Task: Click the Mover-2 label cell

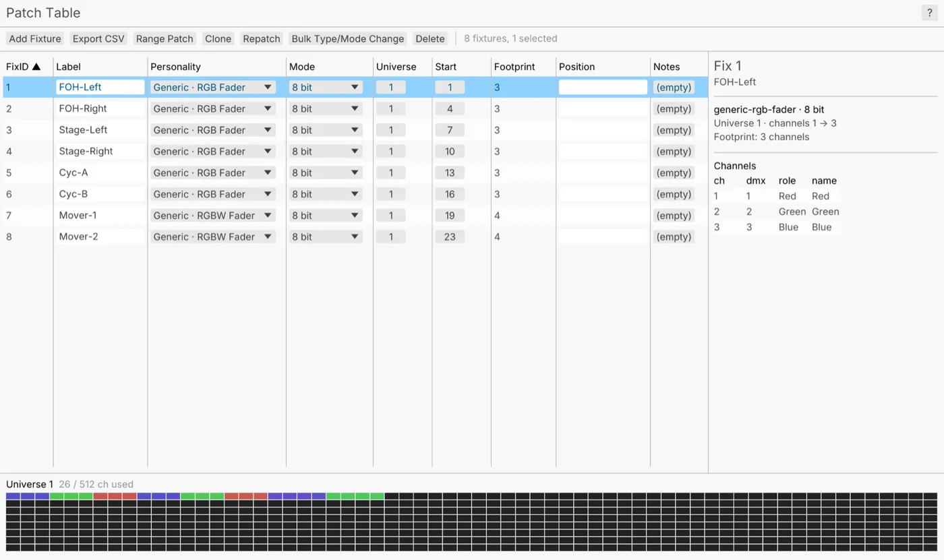Action: (x=100, y=237)
